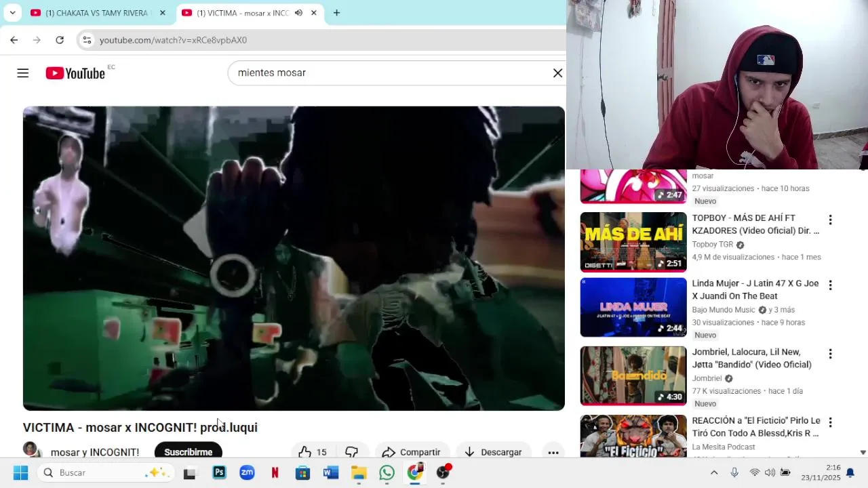The image size is (868, 488).
Task: Open the YouTube hamburger guide menu
Action: pos(23,73)
